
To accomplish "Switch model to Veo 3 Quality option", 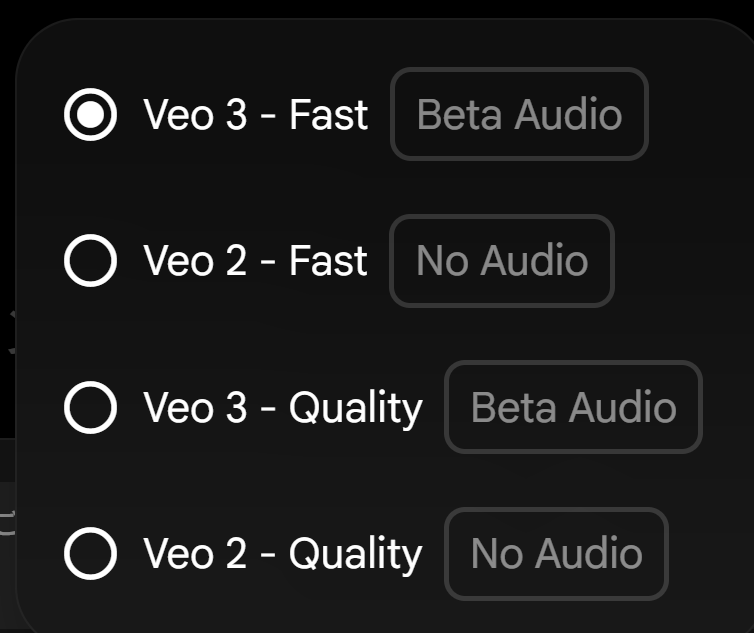I will point(90,408).
